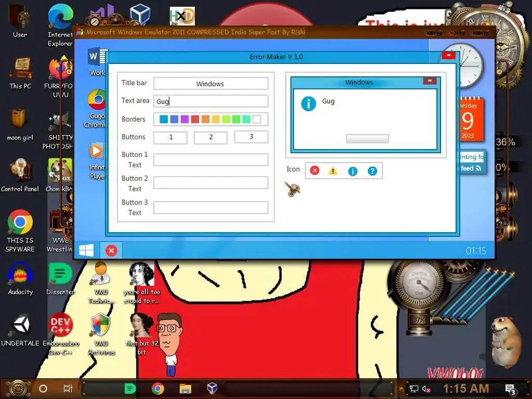Select the red error icon option
This screenshot has width=532, height=399.
[x=314, y=170]
